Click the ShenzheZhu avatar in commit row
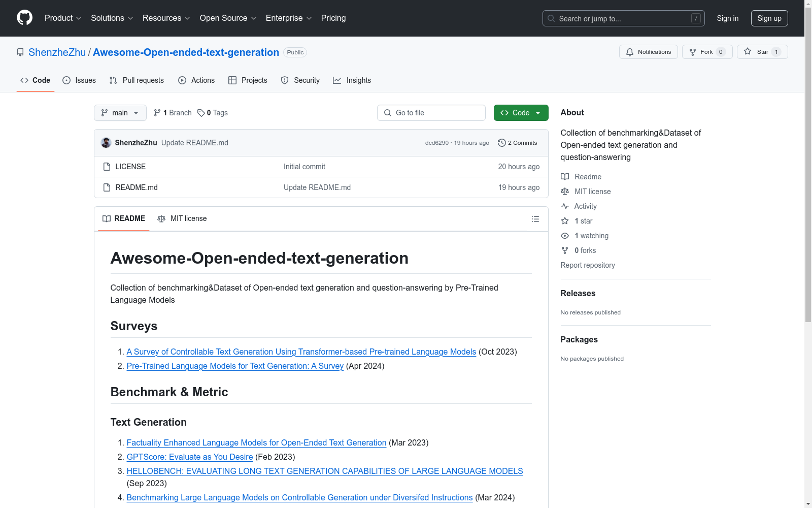Viewport: 812px width, 508px height. coord(106,143)
